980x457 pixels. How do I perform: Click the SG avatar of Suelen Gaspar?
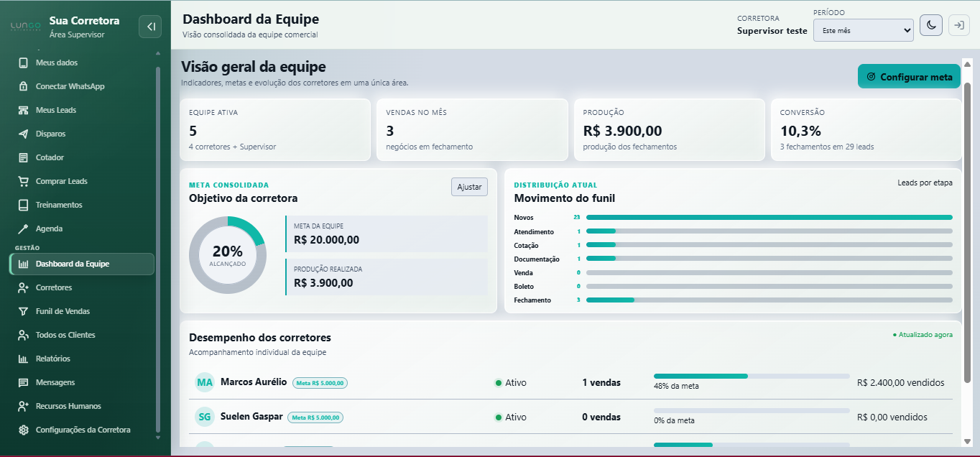click(x=205, y=417)
